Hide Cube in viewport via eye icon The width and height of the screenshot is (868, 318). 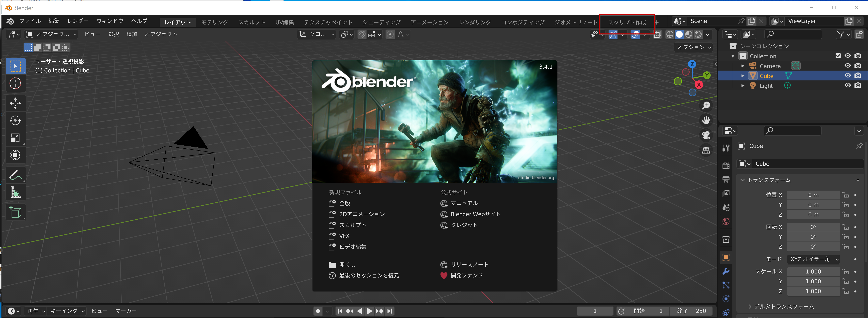(x=847, y=76)
